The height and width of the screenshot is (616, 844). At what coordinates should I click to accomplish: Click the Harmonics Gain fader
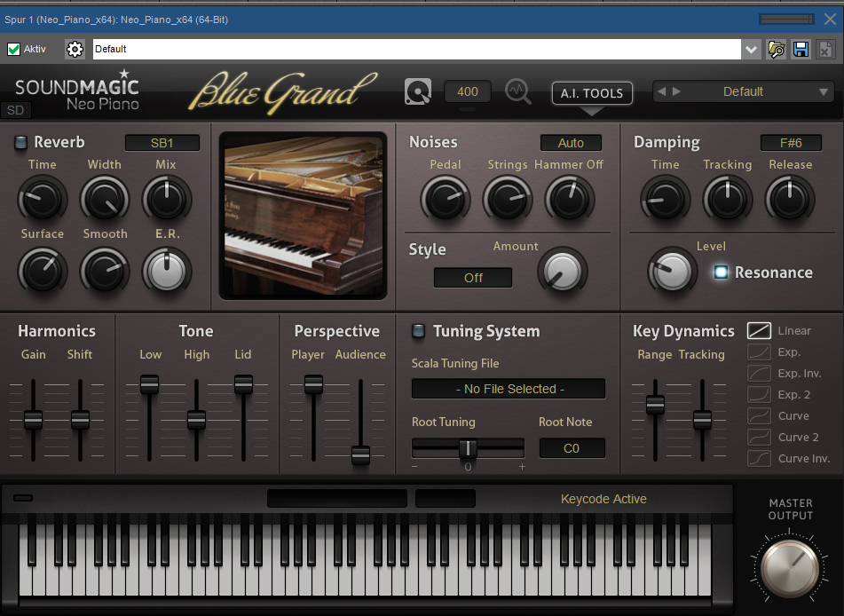point(33,420)
